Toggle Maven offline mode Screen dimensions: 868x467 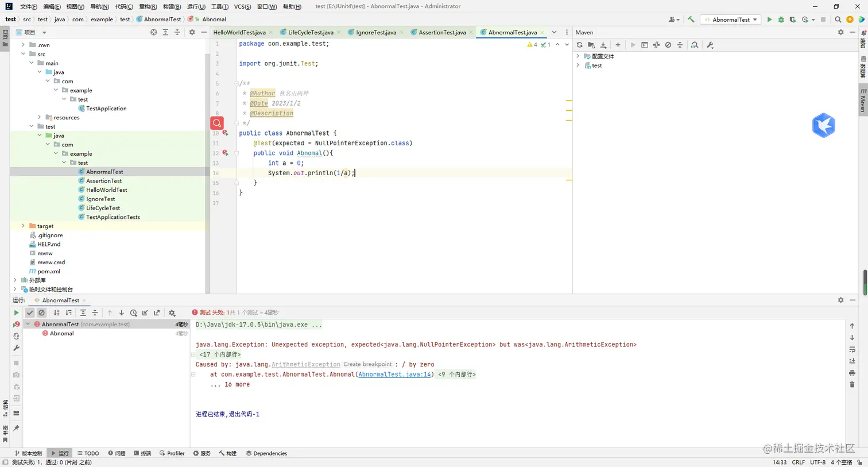(656, 45)
